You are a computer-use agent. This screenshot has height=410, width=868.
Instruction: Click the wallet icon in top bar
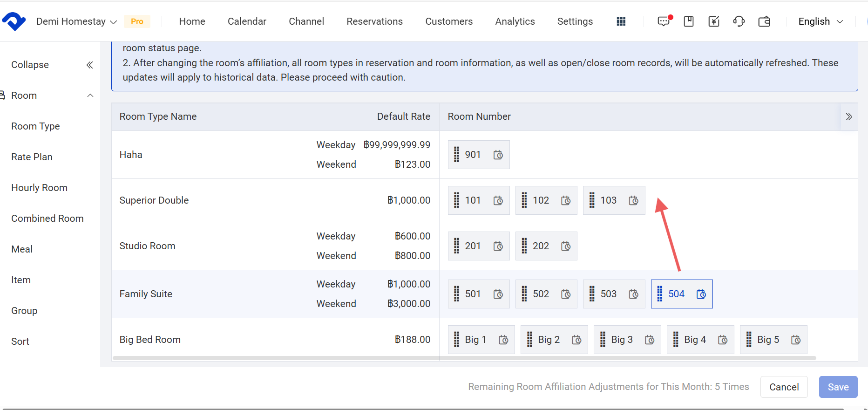pyautogui.click(x=764, y=21)
